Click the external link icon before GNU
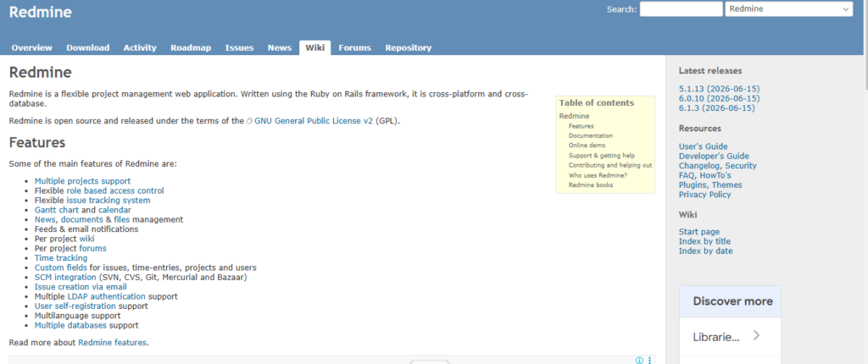This screenshot has width=868, height=364. click(250, 120)
